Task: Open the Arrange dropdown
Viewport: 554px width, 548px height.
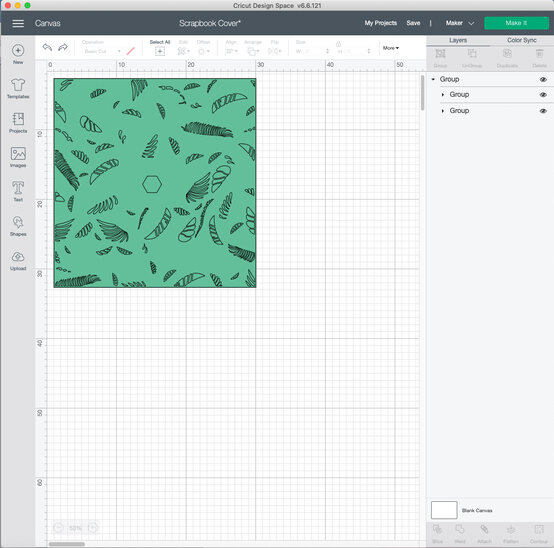Action: tap(253, 52)
